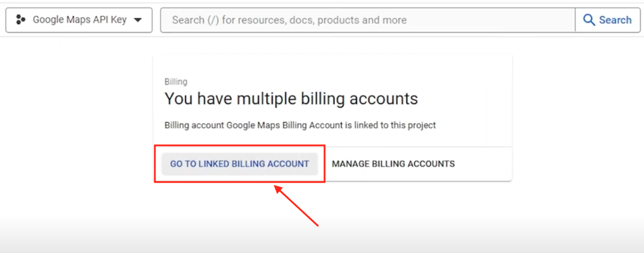Screen dimensions: 644x253
Task: Click the search placeholder text
Action: point(289,20)
